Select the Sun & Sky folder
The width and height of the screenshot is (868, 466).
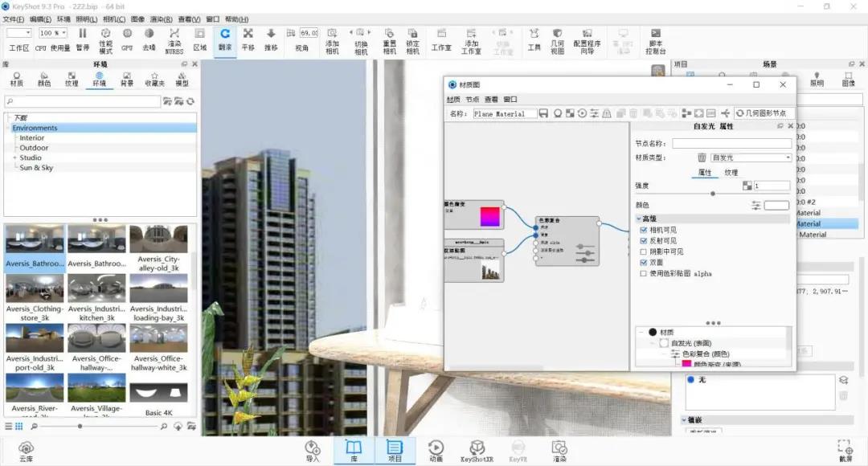[36, 168]
